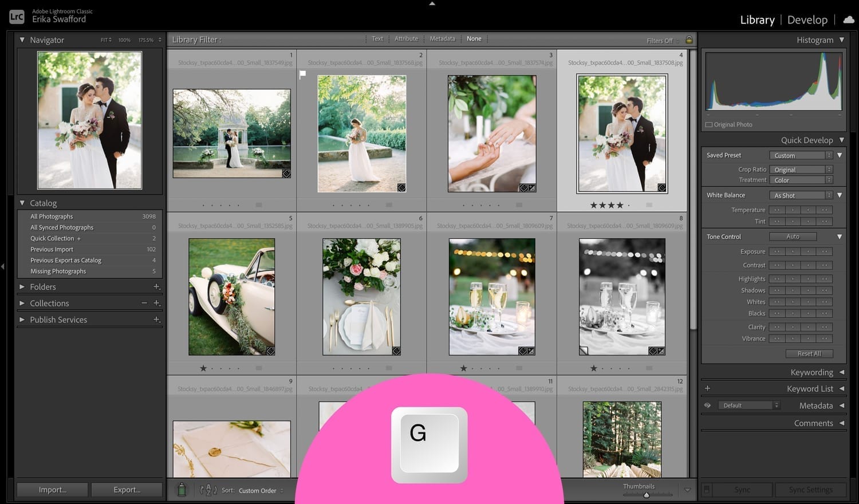Switch to the Library module

pos(757,20)
